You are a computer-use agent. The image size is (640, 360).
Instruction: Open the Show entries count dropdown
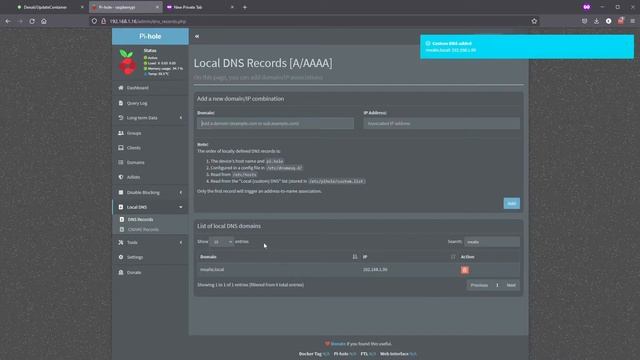tap(221, 242)
